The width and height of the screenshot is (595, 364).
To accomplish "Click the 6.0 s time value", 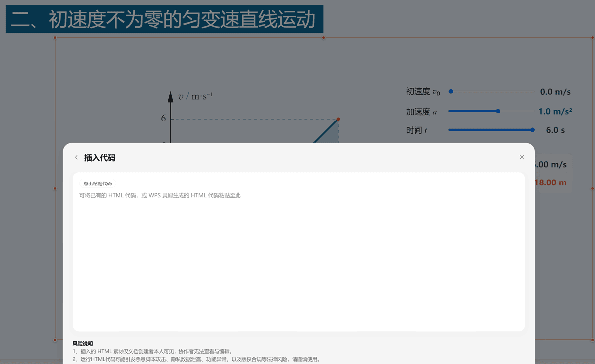I will (555, 130).
